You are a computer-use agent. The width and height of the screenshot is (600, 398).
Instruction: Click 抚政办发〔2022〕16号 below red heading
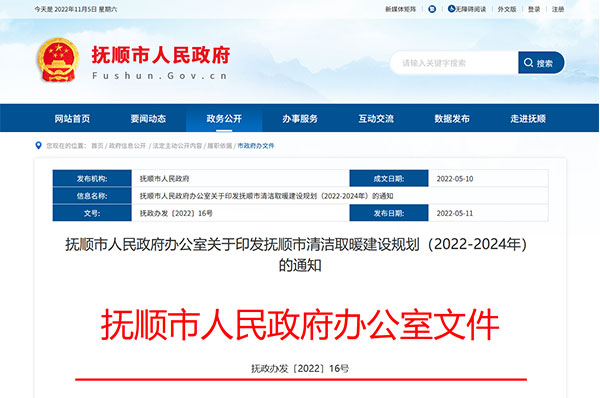coord(300,369)
